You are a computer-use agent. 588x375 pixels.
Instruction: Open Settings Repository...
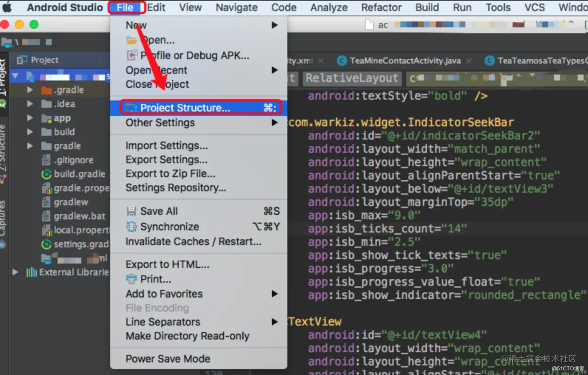(199, 188)
